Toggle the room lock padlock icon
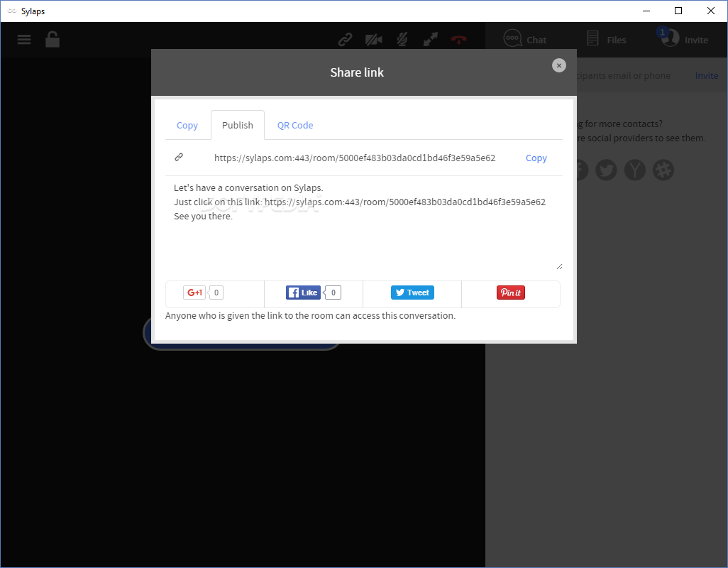 (53, 40)
